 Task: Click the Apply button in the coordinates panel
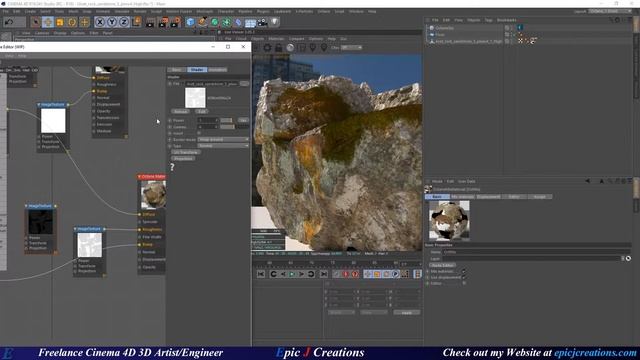(x=407, y=312)
